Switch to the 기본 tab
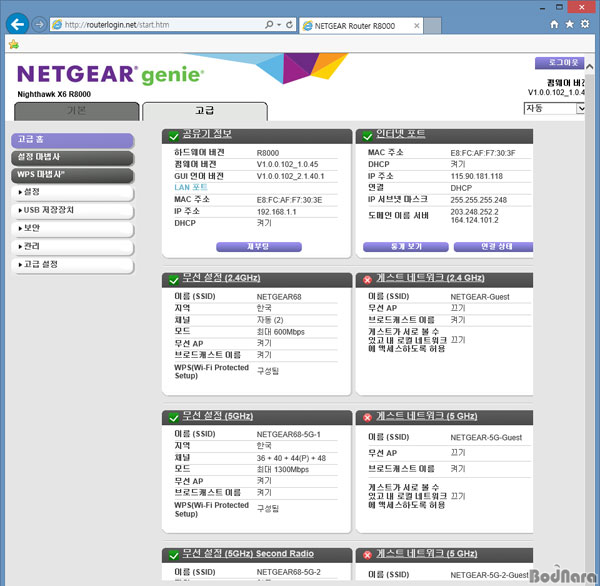 pos(77,111)
